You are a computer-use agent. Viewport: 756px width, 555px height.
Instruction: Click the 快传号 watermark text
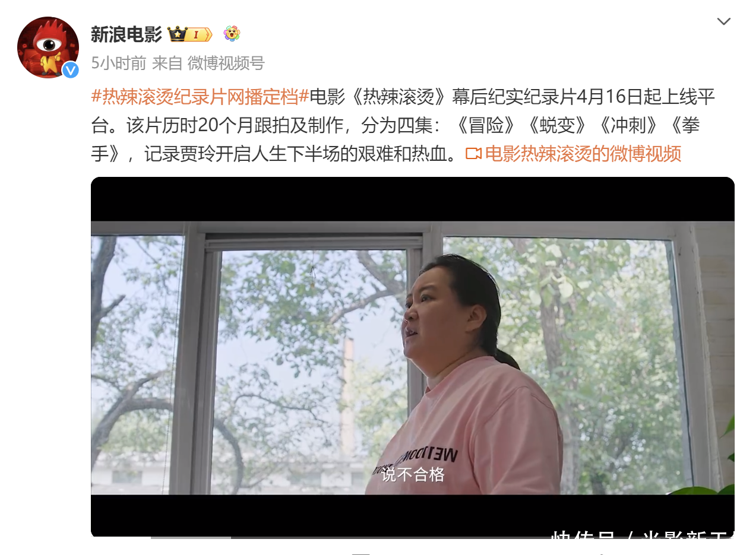[x=582, y=541]
